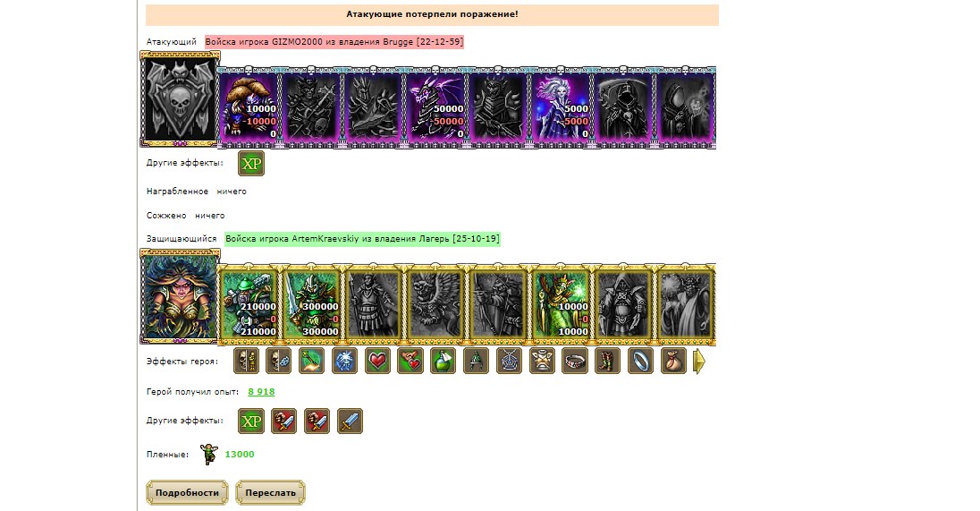Click the helmet hero effect icon

(x=477, y=361)
